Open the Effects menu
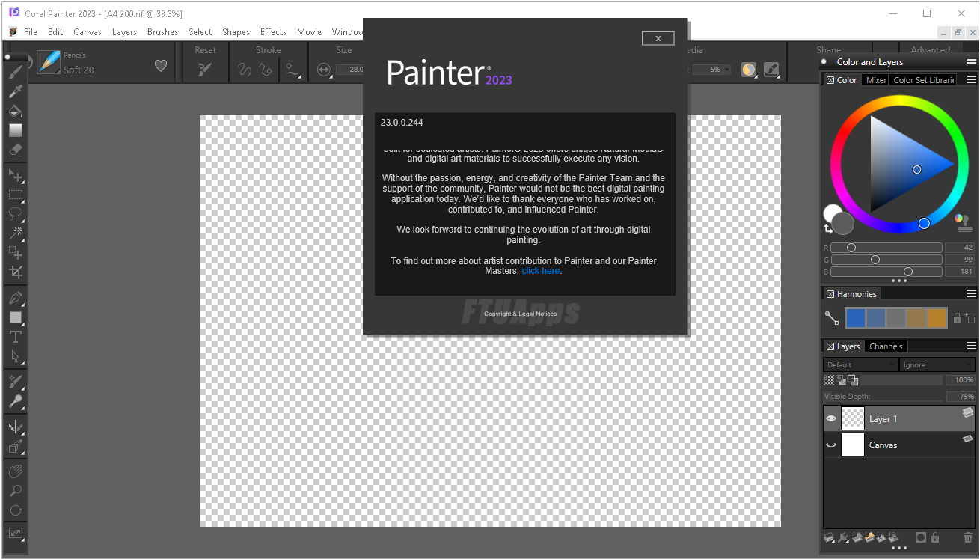Screen dimensions: 980x559 tap(273, 32)
